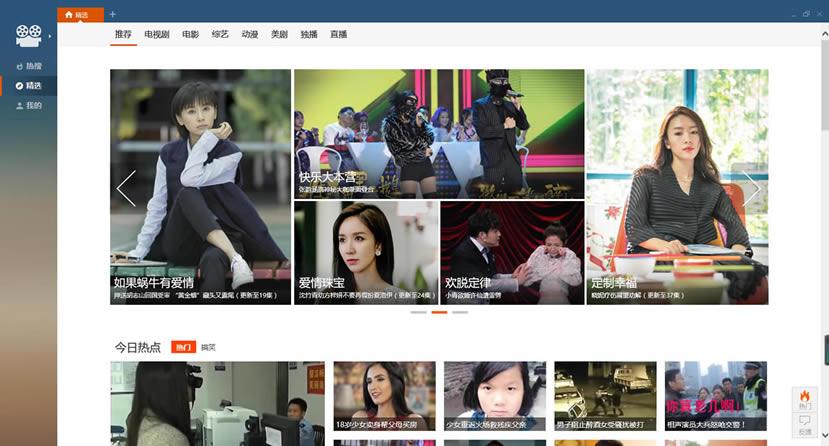829x446 pixels.
Task: Click the film camera logo icon
Action: pos(29,35)
